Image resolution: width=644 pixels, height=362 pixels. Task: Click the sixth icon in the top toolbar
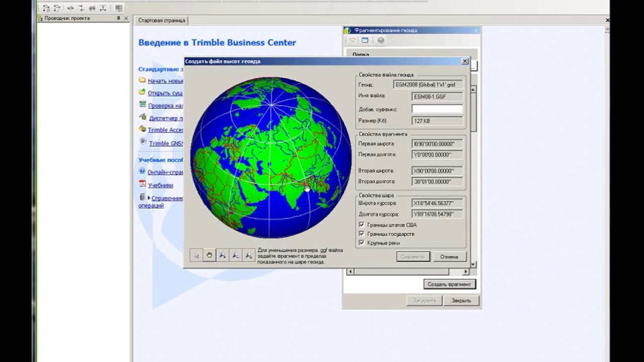(x=103, y=8)
